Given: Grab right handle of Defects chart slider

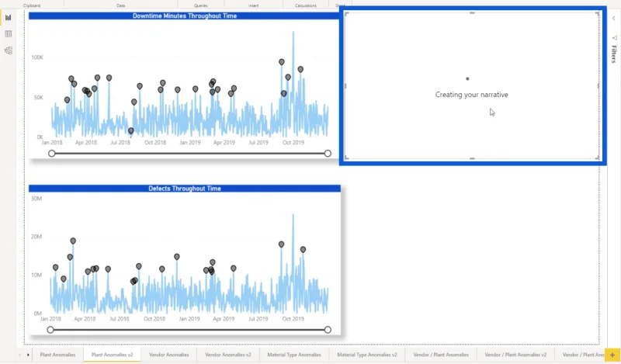Looking at the screenshot, I should click(328, 330).
